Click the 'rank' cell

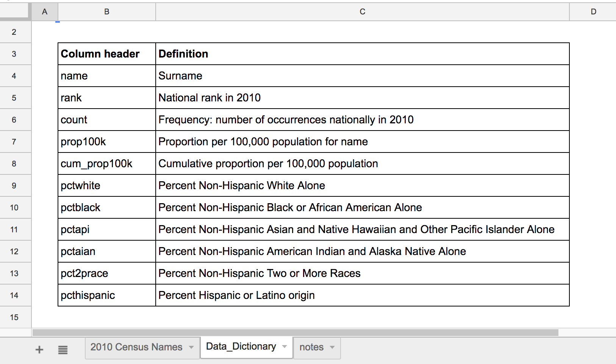pos(107,98)
